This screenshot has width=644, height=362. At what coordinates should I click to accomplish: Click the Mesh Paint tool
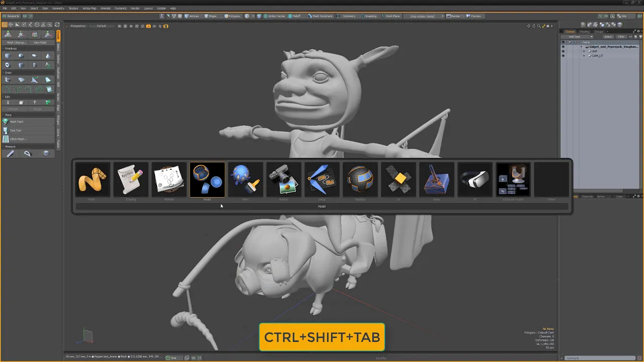pyautogui.click(x=28, y=122)
